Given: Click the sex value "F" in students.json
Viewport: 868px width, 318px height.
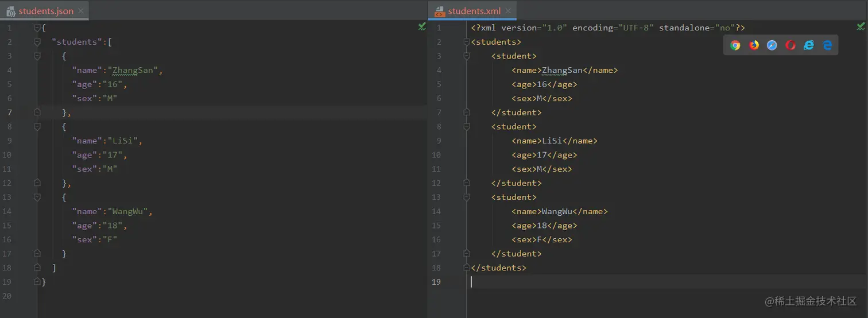Looking at the screenshot, I should (x=110, y=239).
